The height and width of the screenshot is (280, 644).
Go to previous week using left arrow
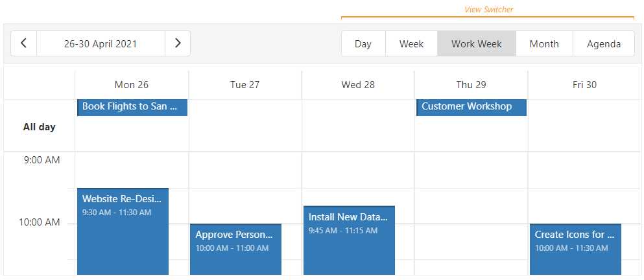pyautogui.click(x=24, y=43)
